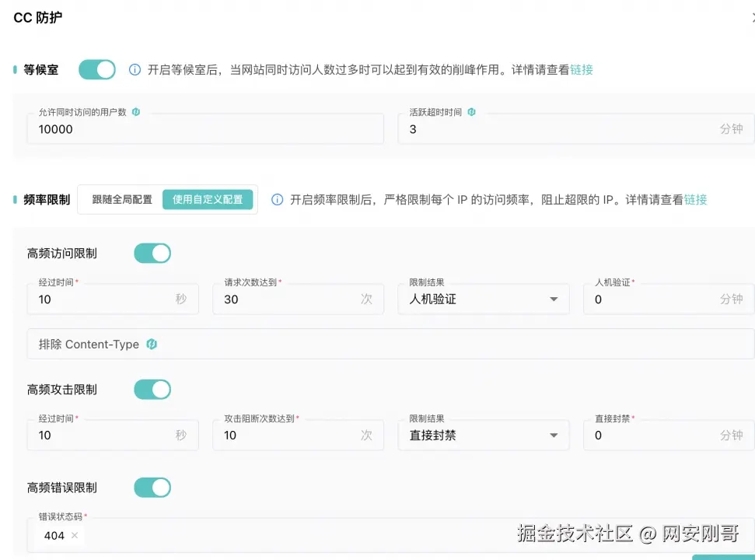
Task: Click 攻击阻断次数达到 field showing 10
Action: pyautogui.click(x=298, y=435)
